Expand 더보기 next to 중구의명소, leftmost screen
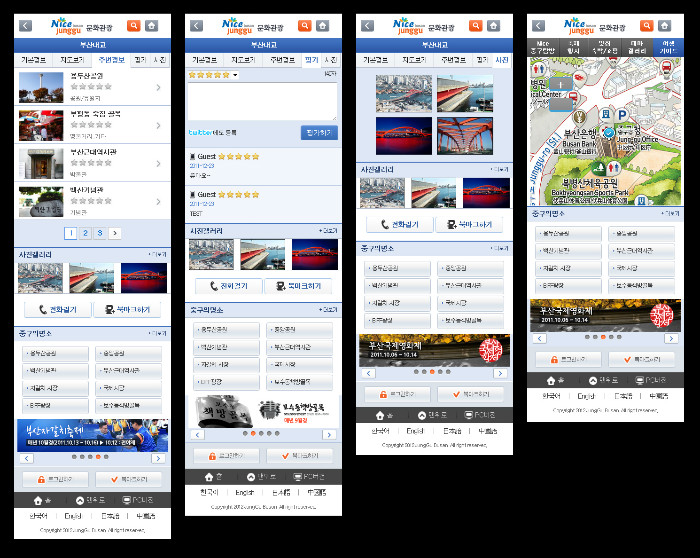This screenshot has width=700, height=558. click(158, 333)
